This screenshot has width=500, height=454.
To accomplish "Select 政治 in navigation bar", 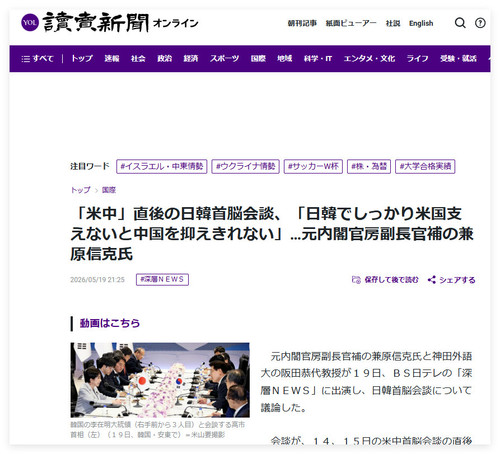I will click(x=164, y=59).
